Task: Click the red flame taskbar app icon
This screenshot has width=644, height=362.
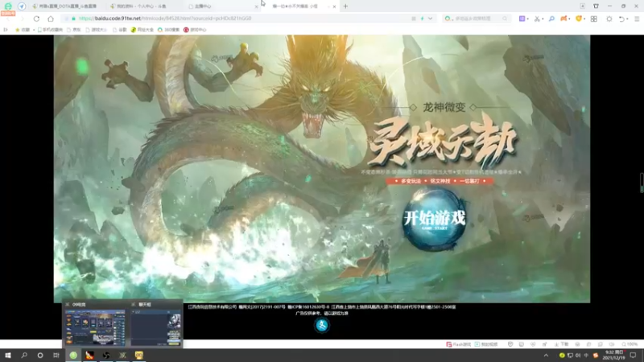Action: (89, 355)
